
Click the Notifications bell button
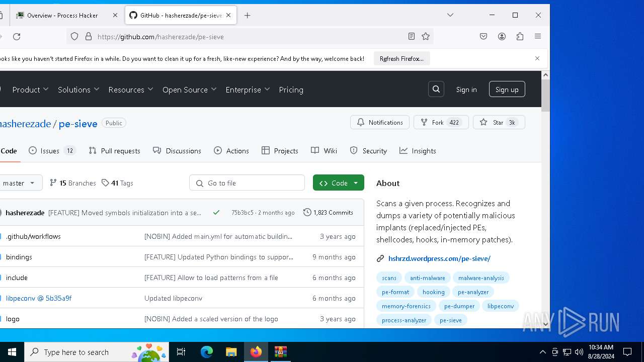click(x=380, y=122)
